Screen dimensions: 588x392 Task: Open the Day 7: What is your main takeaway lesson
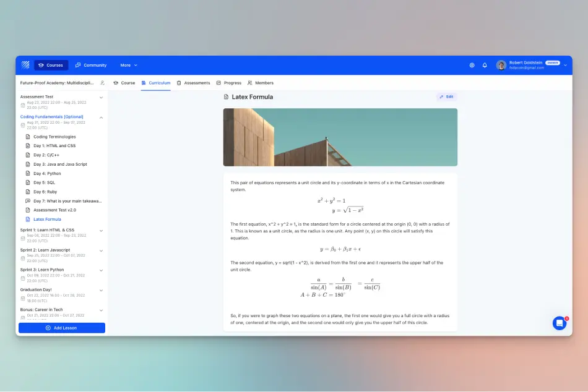click(67, 201)
